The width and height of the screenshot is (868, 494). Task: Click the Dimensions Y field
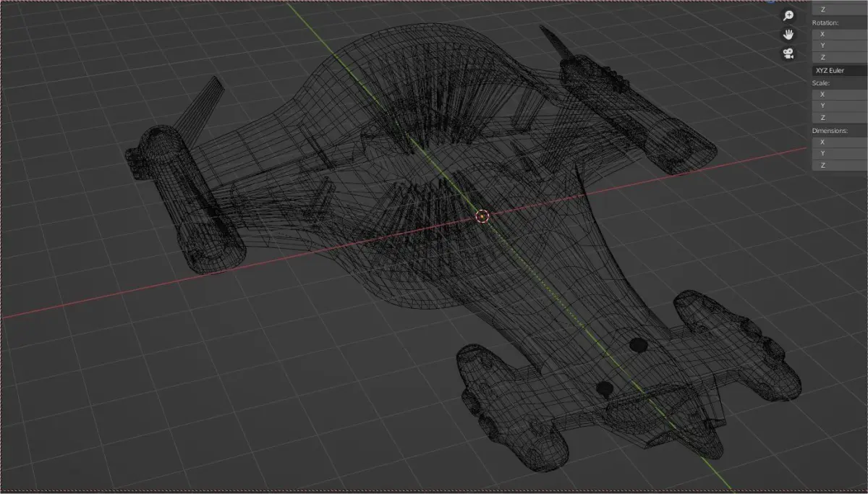tap(839, 153)
